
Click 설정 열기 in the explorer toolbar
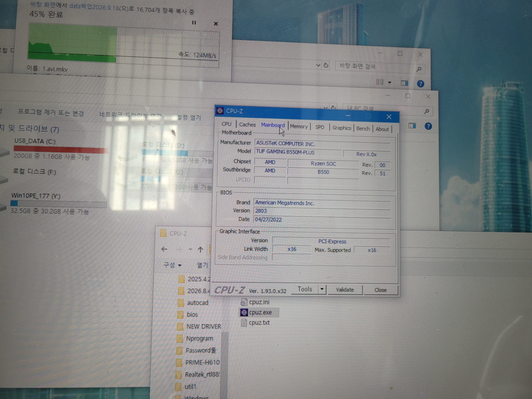coord(189,117)
